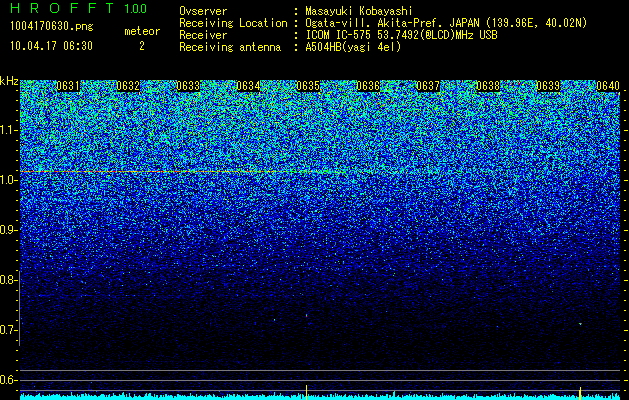The height and width of the screenshot is (400, 629).
Task: Click the 1.0 frequency axis label
Action: tap(7, 180)
